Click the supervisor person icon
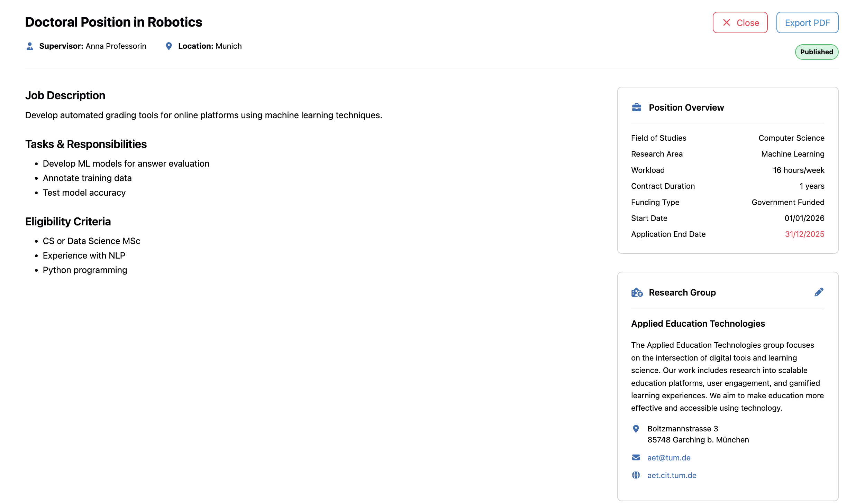This screenshot has width=865, height=504. [29, 46]
